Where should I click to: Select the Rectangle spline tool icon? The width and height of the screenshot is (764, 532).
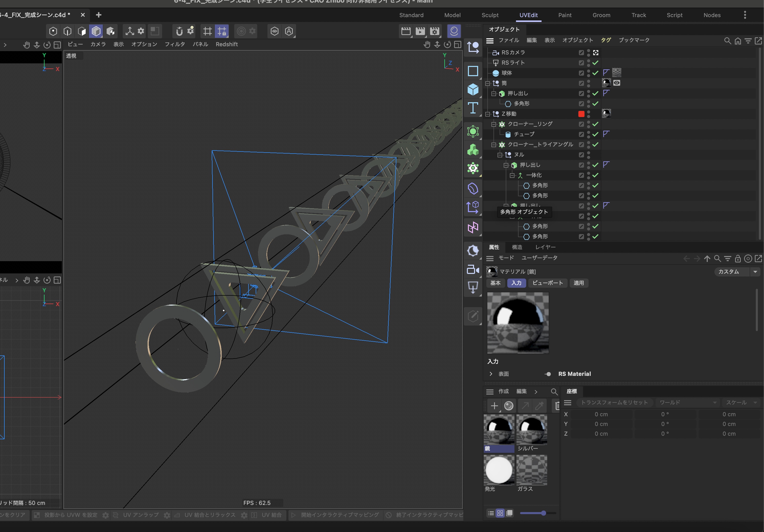(473, 71)
